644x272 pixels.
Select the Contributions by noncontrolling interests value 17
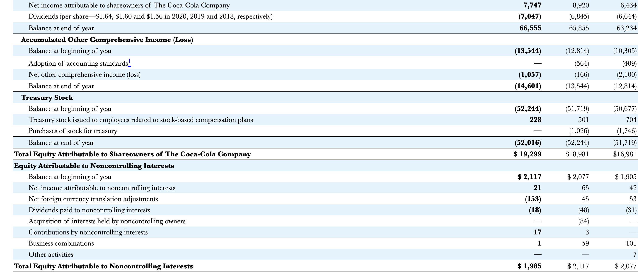tap(538, 232)
